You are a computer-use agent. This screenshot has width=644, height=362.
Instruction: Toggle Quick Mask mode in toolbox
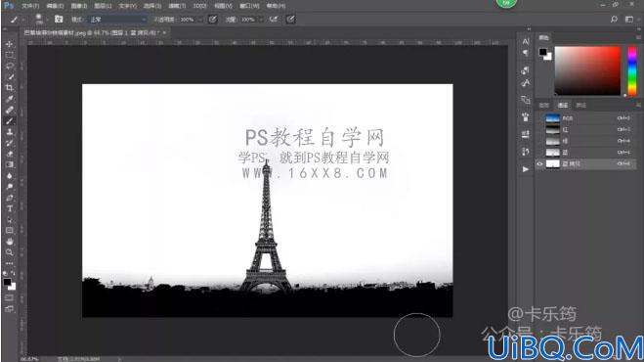(9, 297)
